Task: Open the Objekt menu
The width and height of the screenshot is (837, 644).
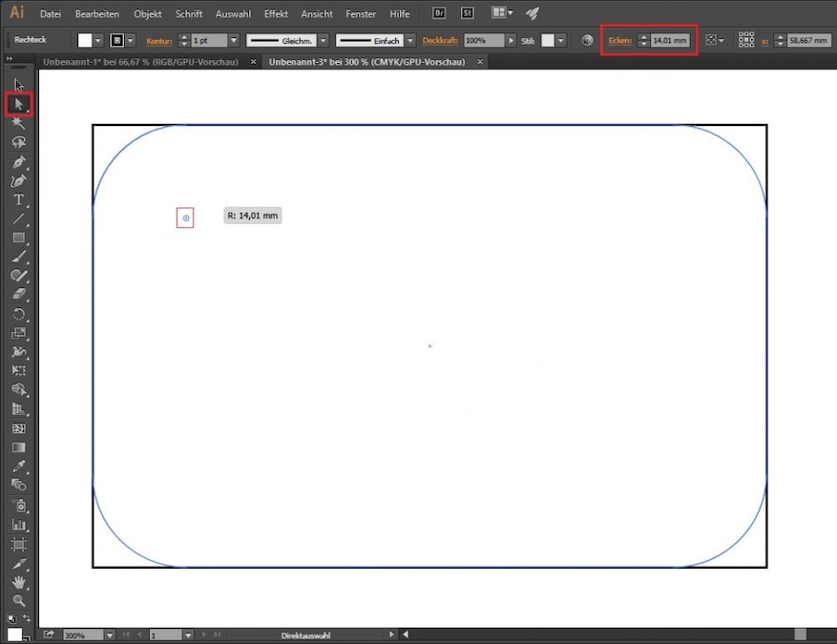Action: [147, 13]
